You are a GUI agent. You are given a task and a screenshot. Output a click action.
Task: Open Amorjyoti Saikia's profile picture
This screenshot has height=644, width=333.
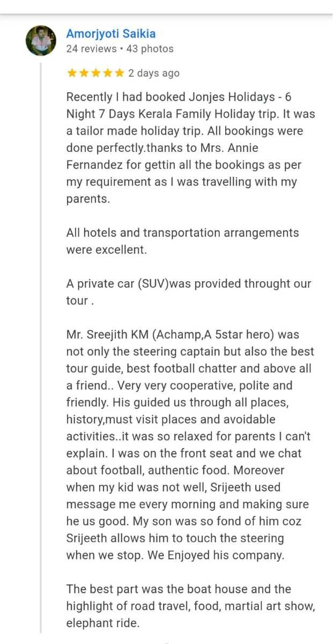pos(41,41)
